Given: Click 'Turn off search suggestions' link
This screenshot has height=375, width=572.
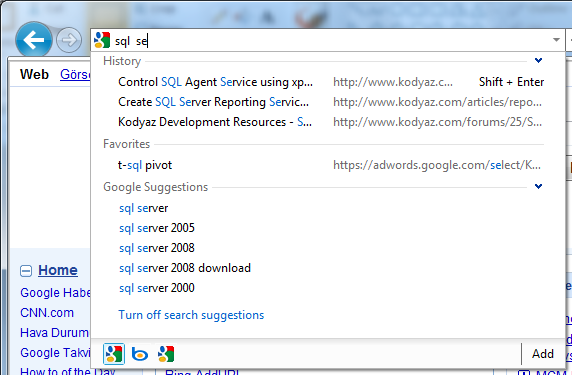Looking at the screenshot, I should tap(191, 315).
